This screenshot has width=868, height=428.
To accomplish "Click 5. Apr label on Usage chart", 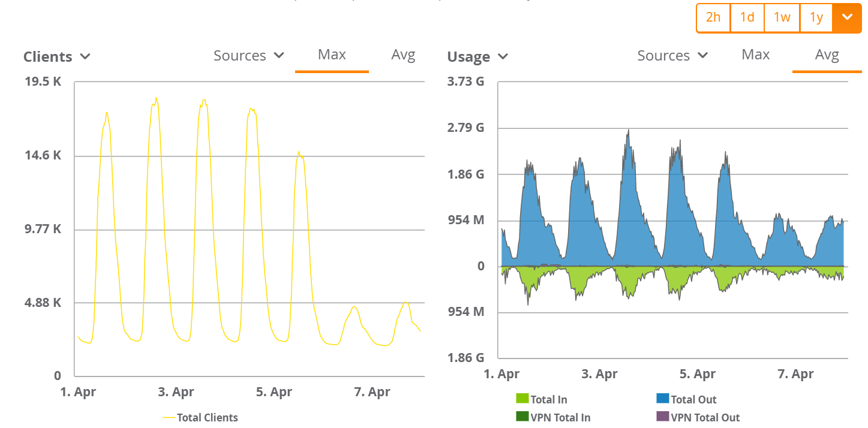I will click(x=698, y=375).
